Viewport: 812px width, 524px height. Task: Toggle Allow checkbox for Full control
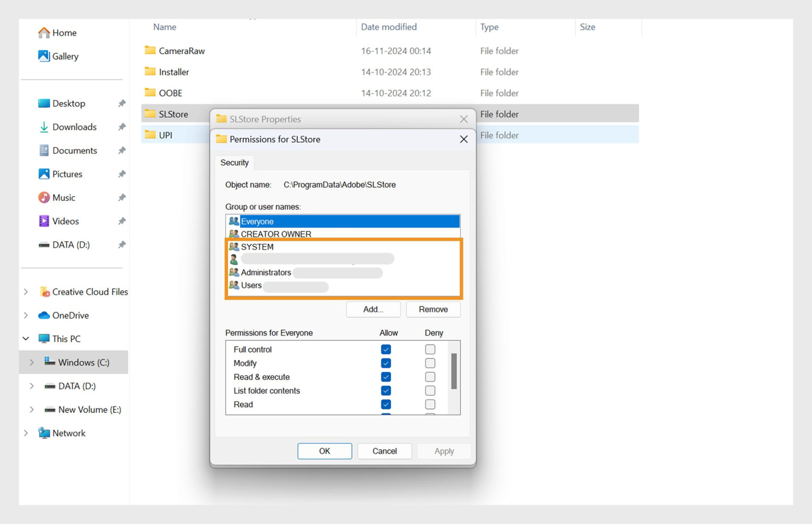[x=385, y=349]
